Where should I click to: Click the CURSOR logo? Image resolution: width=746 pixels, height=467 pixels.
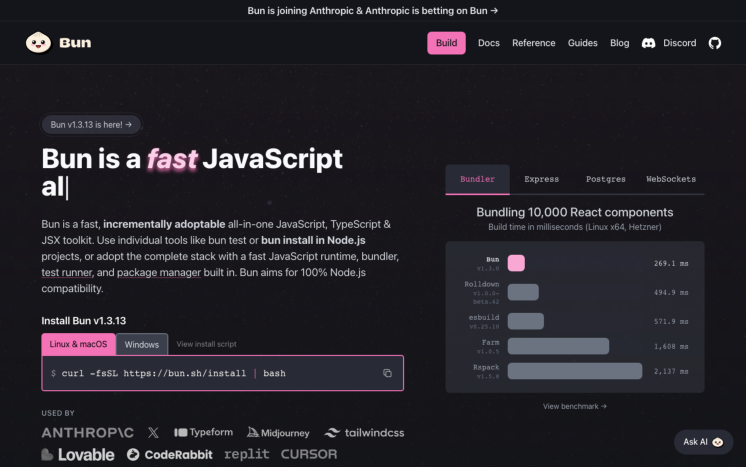[309, 454]
